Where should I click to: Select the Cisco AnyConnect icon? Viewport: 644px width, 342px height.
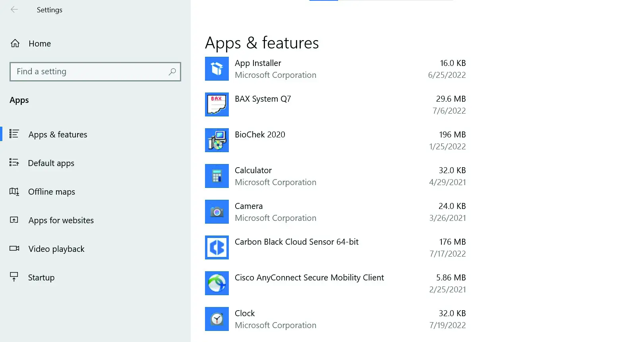coord(217,283)
